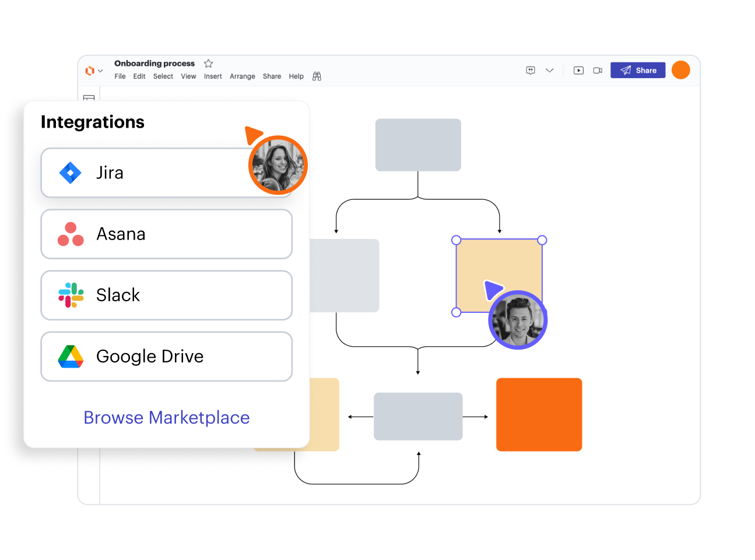Click the Slack logo icon

coord(71,295)
